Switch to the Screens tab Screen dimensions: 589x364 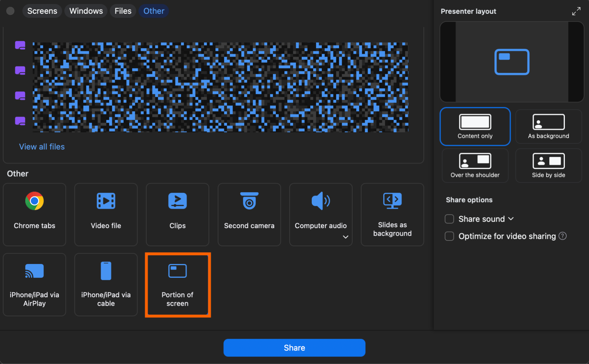(42, 11)
